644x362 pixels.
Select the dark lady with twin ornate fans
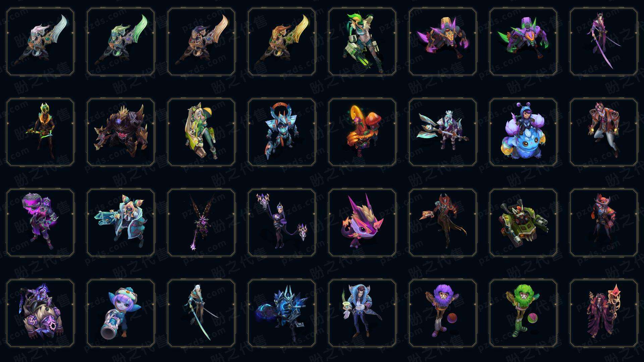click(282, 223)
